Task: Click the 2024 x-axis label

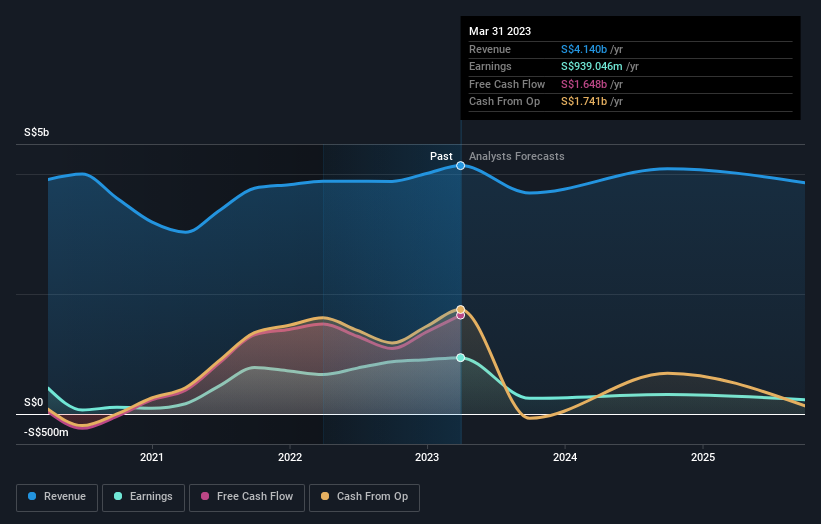Action: 565,458
